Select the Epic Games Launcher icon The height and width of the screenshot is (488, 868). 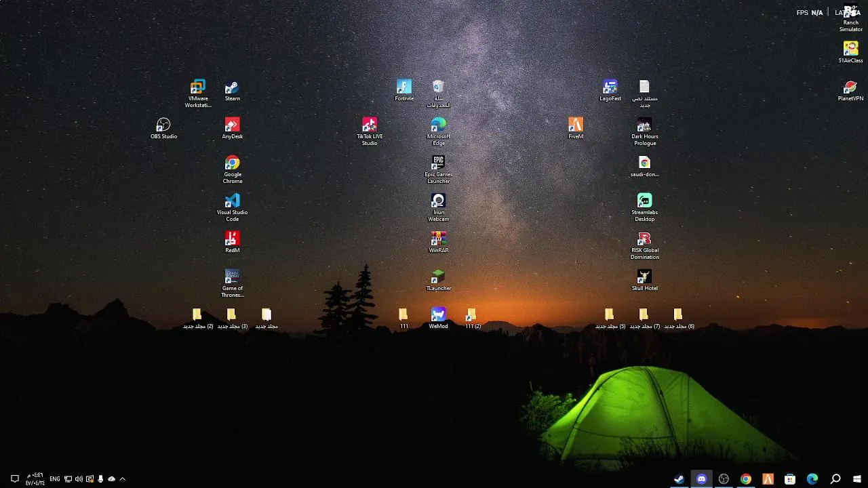pyautogui.click(x=438, y=169)
